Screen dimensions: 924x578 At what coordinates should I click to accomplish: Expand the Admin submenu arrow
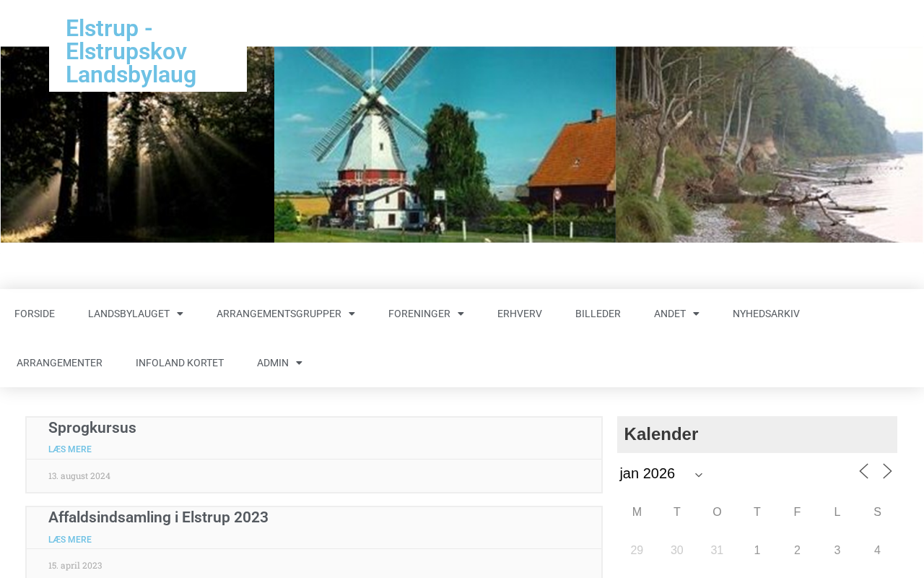coord(299,363)
